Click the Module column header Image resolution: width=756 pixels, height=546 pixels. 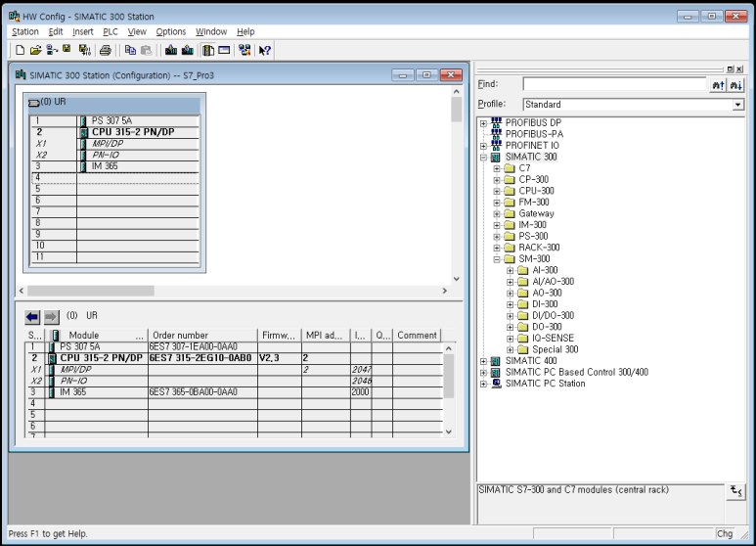[x=97, y=336]
